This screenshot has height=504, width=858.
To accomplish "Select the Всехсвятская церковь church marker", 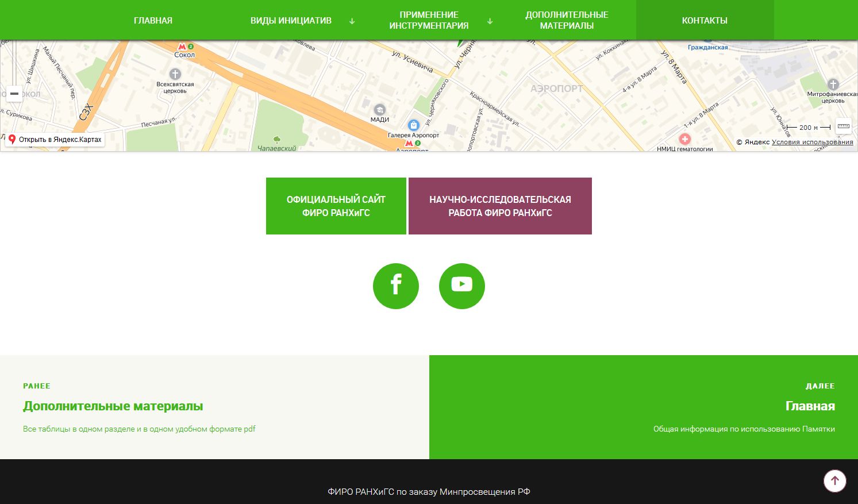I will click(175, 74).
